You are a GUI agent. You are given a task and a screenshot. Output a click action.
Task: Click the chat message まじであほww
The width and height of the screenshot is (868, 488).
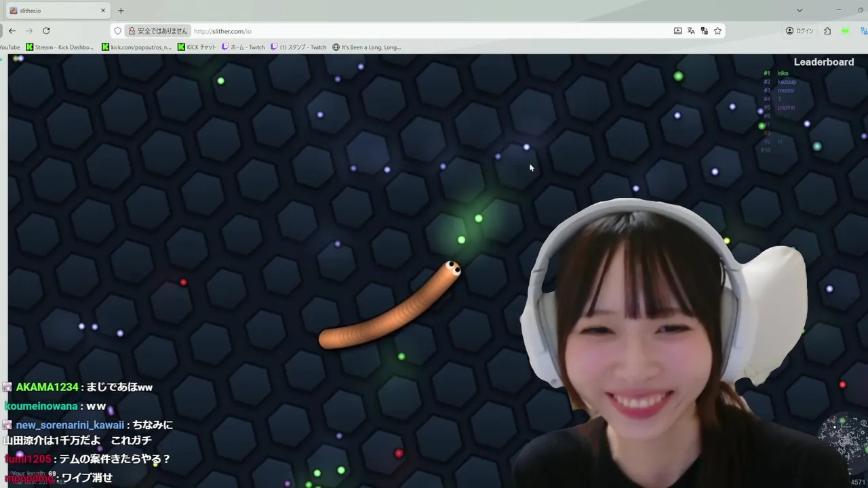(120, 387)
